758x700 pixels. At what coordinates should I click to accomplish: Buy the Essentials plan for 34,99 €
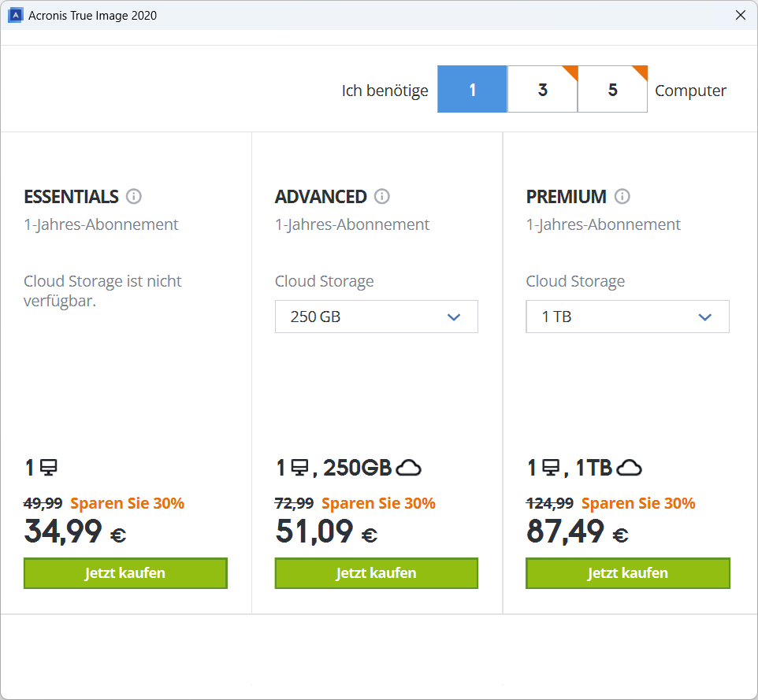pos(125,573)
